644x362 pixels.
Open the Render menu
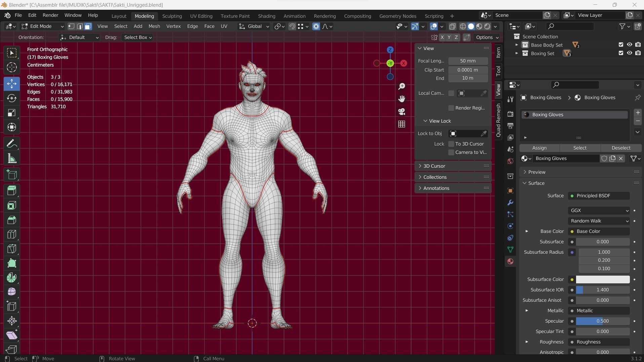pos(50,15)
